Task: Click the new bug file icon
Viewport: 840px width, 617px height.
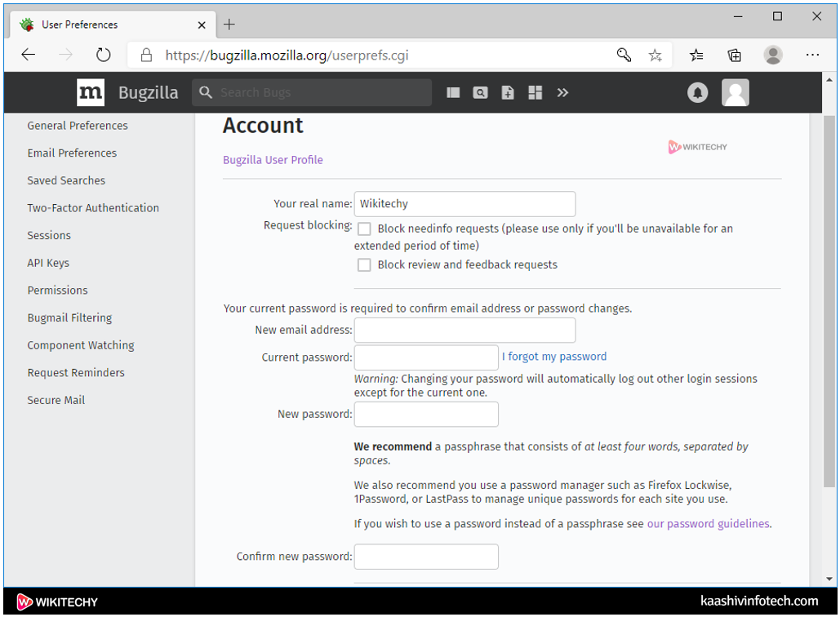Action: coord(508,93)
